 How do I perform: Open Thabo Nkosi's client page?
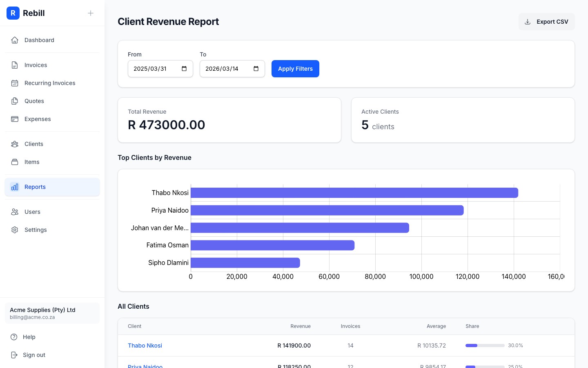[145, 346]
